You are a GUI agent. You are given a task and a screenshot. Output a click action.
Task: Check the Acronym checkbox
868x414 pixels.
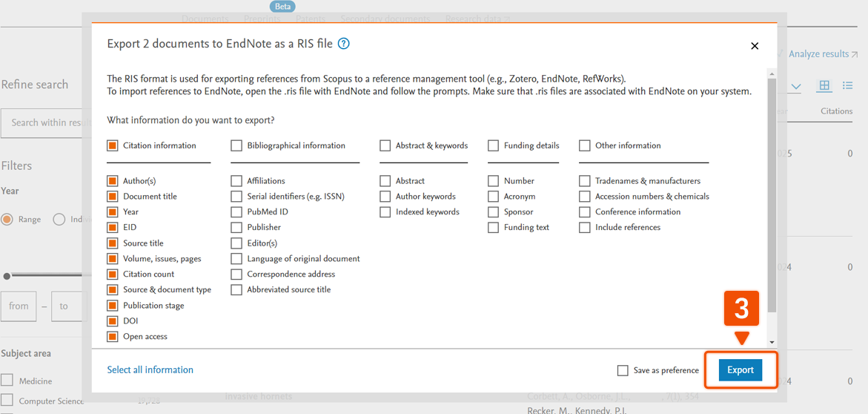click(x=493, y=196)
